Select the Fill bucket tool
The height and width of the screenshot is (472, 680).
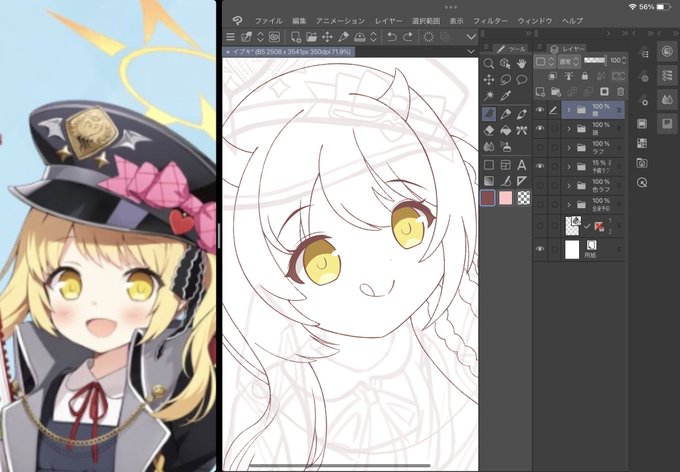coord(505,130)
